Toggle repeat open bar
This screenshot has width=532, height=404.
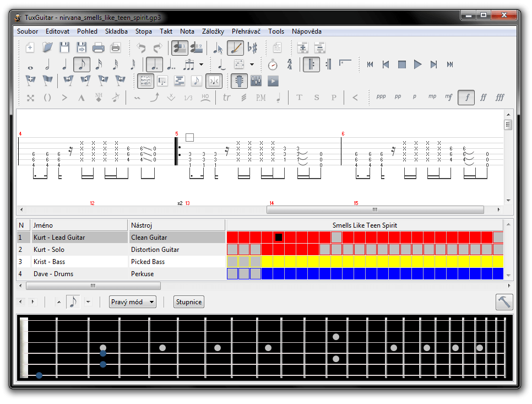(x=311, y=64)
